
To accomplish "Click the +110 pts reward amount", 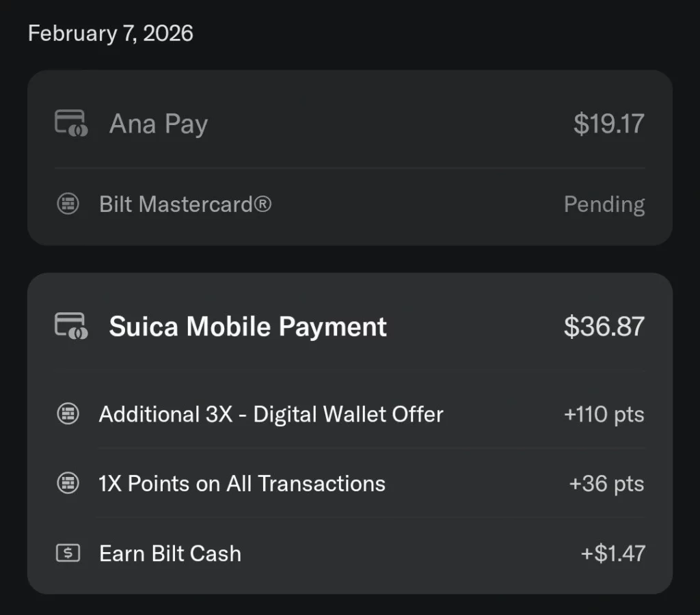I will [x=603, y=414].
